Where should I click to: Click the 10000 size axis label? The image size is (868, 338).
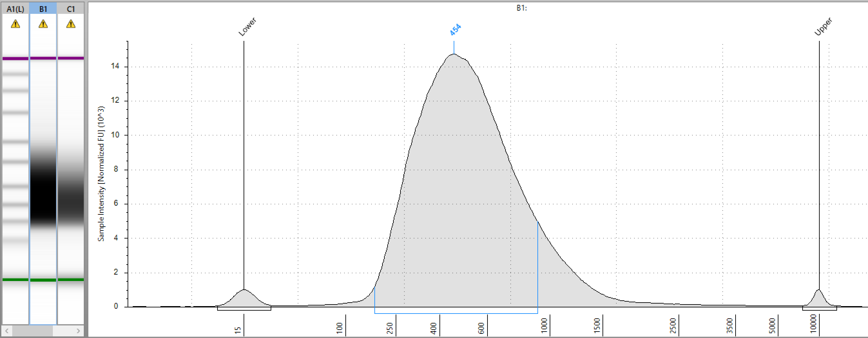point(814,324)
